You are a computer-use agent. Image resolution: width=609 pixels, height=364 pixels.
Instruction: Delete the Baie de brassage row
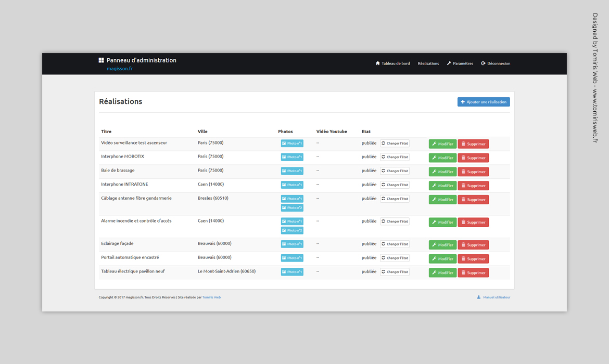tap(473, 172)
